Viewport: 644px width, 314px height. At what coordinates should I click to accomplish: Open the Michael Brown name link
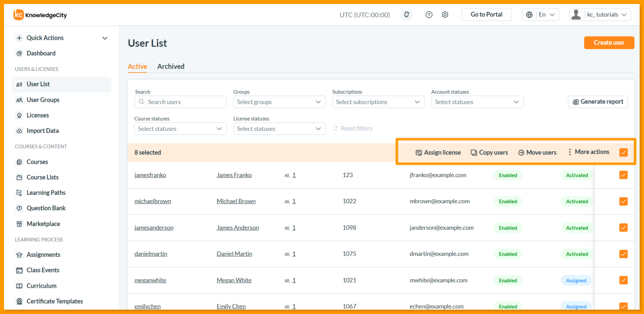coord(236,201)
